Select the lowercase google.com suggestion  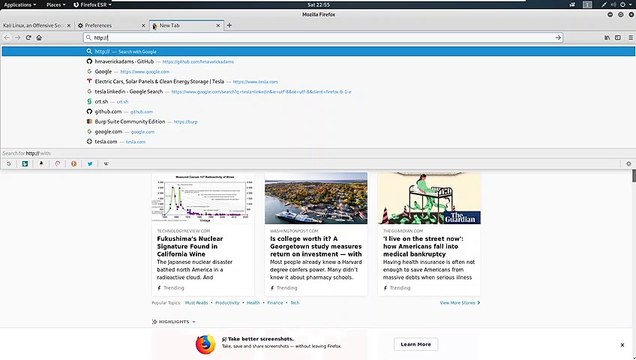(x=318, y=132)
